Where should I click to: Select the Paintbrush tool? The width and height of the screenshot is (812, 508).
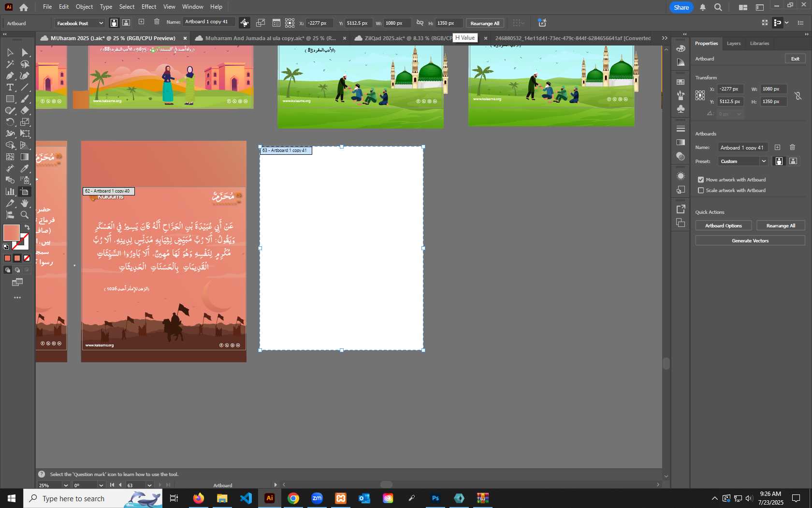[x=25, y=99]
